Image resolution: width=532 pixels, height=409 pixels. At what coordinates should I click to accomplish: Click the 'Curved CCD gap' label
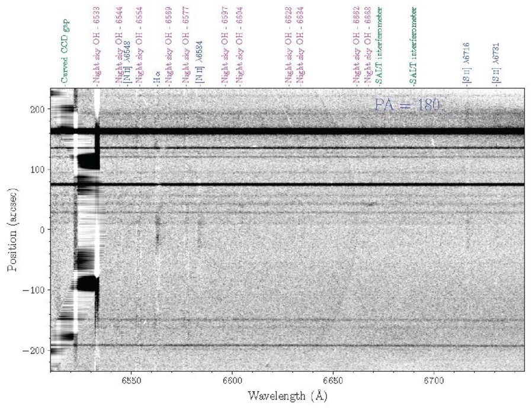65,51
